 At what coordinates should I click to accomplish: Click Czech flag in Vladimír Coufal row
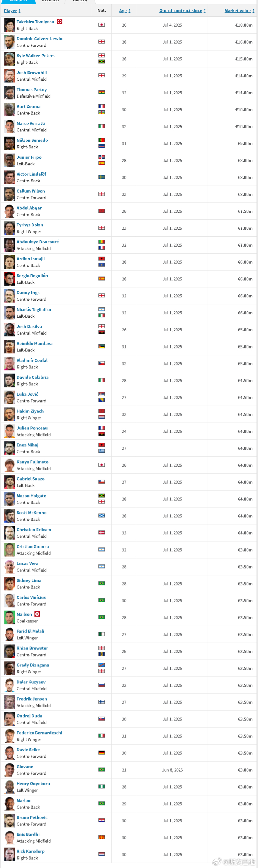click(102, 363)
